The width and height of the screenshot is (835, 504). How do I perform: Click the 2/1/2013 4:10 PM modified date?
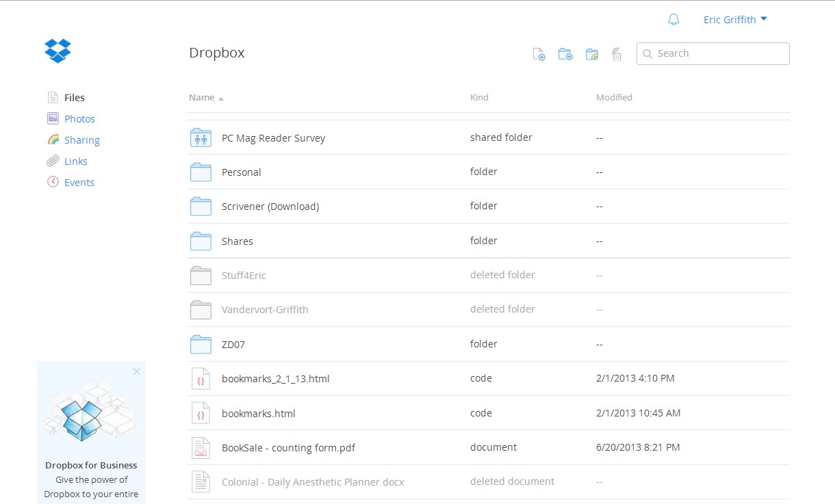point(635,378)
